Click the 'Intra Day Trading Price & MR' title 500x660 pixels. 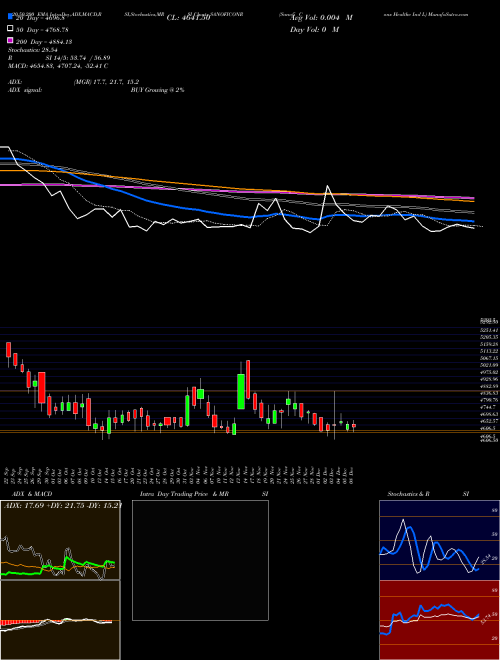pos(184,494)
